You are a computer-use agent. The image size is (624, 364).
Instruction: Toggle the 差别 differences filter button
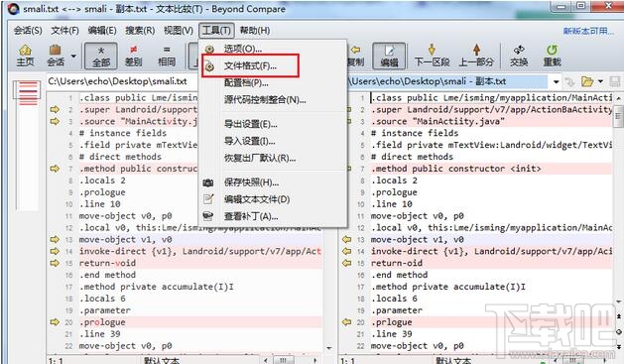point(134,56)
